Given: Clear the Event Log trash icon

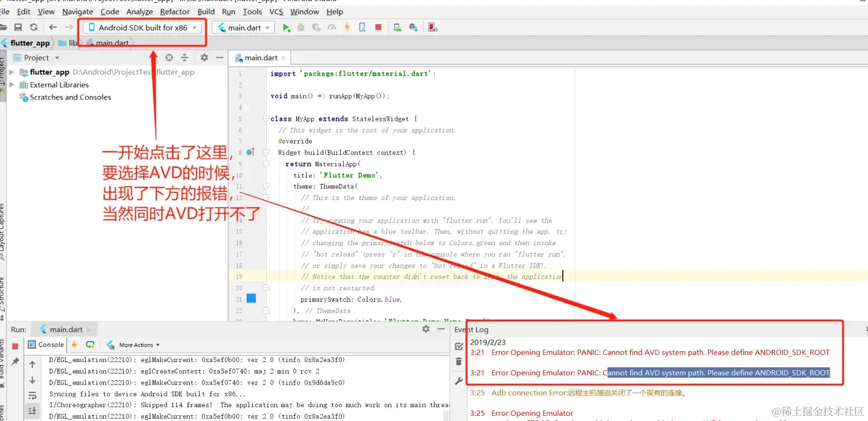Looking at the screenshot, I should 459,361.
